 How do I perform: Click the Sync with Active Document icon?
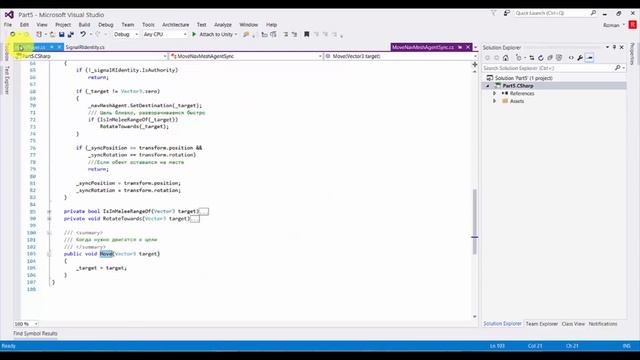click(531, 58)
